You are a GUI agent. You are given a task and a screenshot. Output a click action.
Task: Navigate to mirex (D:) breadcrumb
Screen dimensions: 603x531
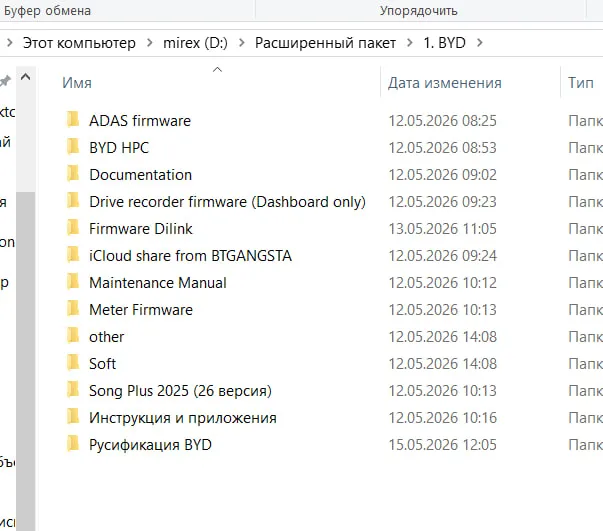(x=195, y=43)
